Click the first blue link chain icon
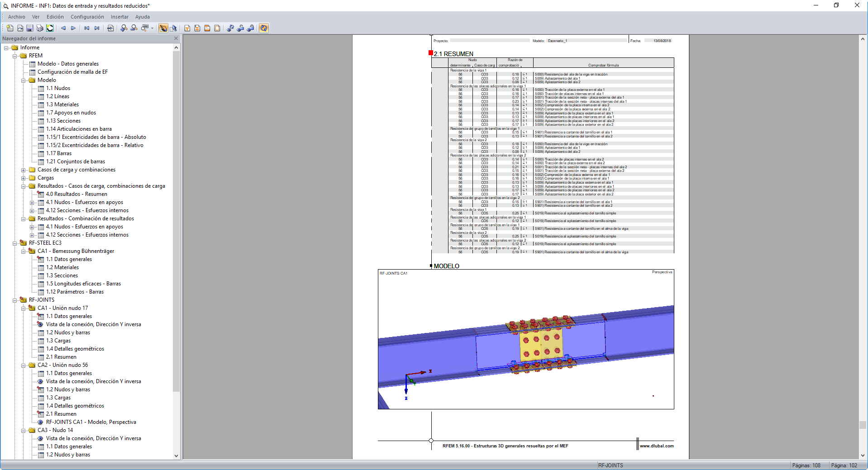This screenshot has height=470, width=868. coord(230,28)
